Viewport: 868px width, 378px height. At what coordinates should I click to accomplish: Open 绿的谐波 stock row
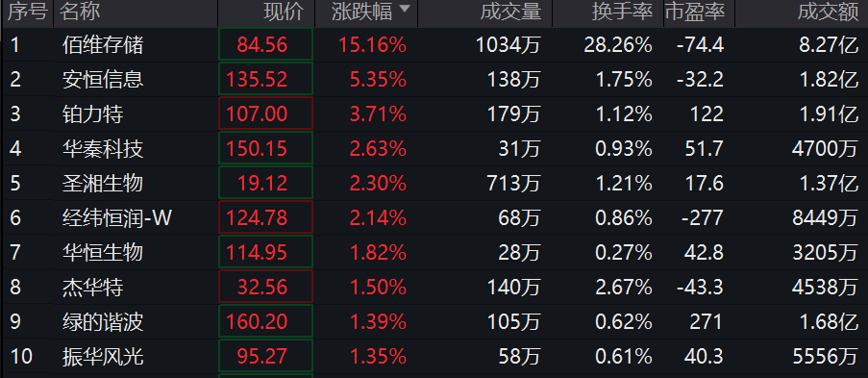pos(103,321)
